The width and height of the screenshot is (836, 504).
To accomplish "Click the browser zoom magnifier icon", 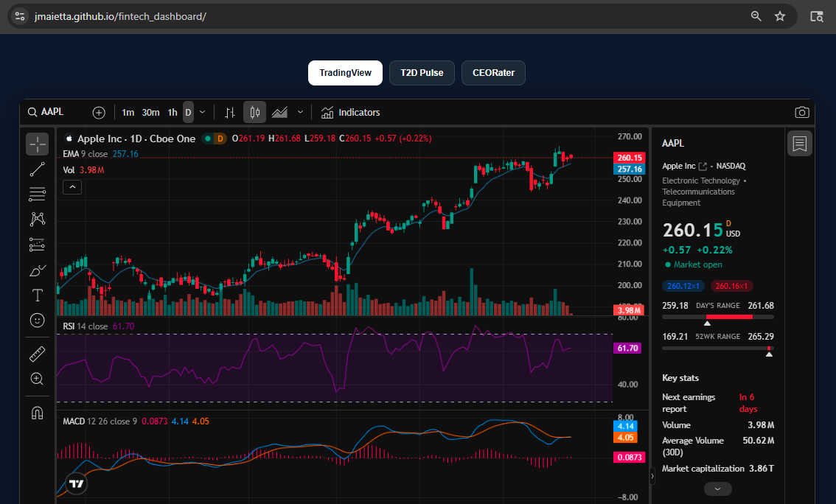I will [756, 16].
